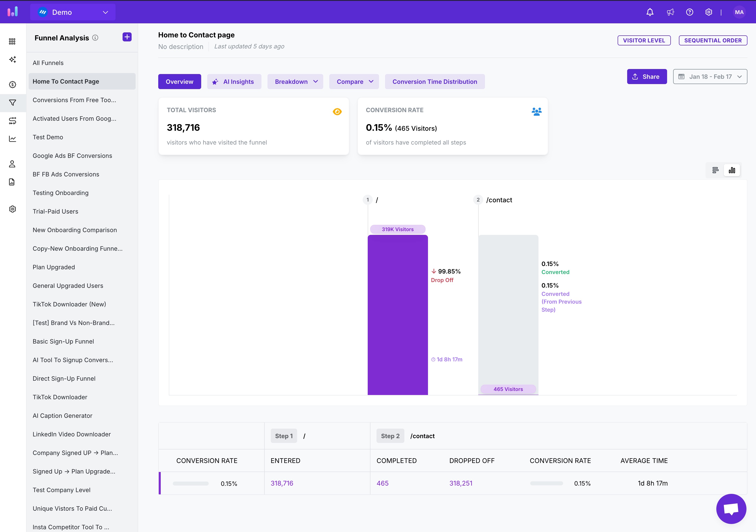Open the Compare dropdown
This screenshot has width=756, height=532.
click(354, 82)
